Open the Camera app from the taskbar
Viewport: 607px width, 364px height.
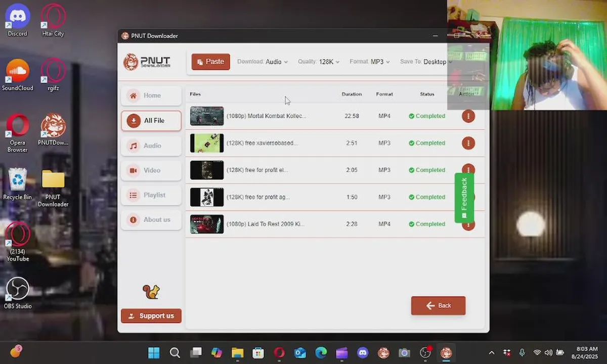(404, 353)
